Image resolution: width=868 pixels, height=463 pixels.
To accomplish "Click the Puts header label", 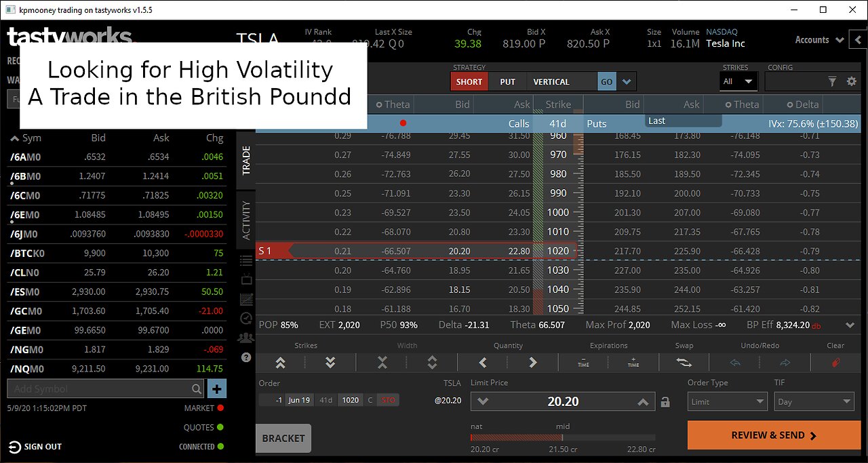I will [597, 123].
